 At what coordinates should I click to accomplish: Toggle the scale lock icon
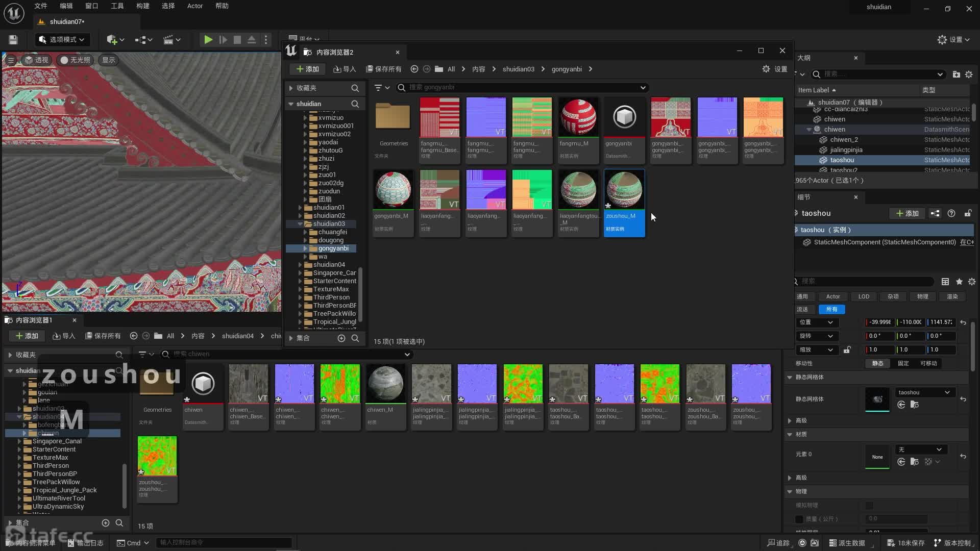pyautogui.click(x=847, y=350)
